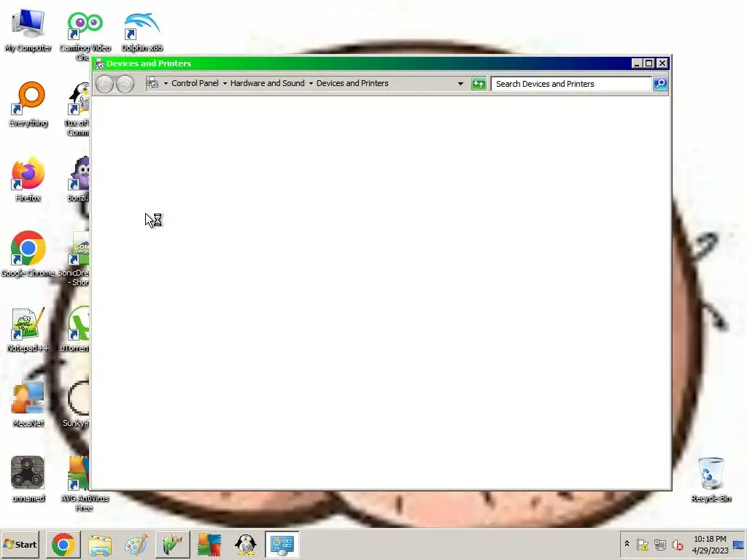Expand the root address dropdown arrow
This screenshot has width=747, height=560.
(x=166, y=83)
